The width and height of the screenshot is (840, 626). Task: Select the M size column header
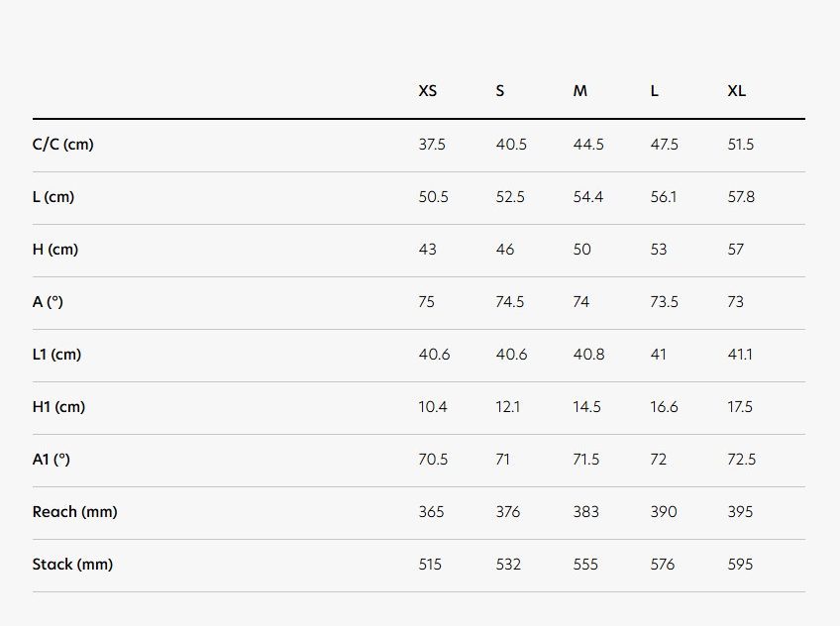click(x=580, y=91)
